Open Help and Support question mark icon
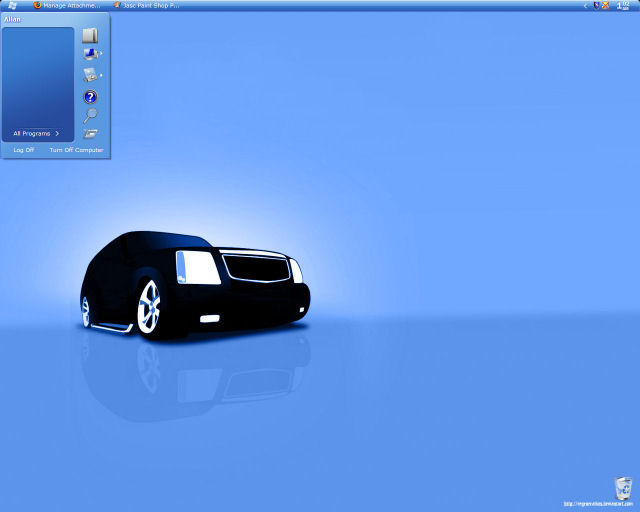The image size is (640, 512). [90, 97]
